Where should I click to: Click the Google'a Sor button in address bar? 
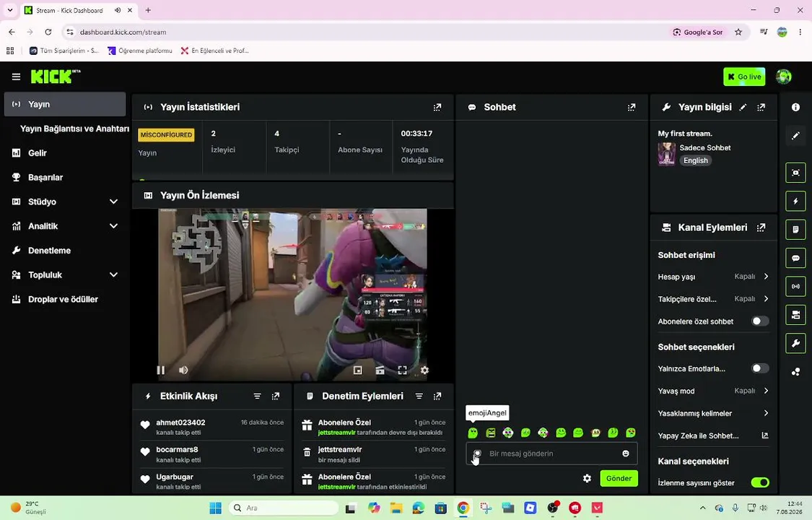click(697, 32)
